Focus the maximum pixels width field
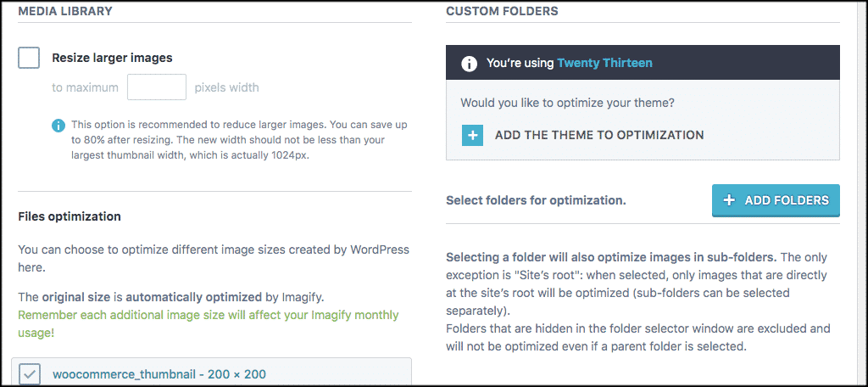Viewport: 868px width, 387px height. (x=157, y=87)
